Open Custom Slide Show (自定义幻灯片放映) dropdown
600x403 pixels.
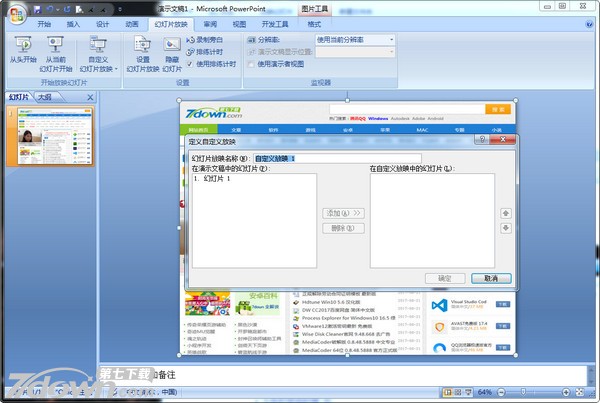tap(98, 54)
